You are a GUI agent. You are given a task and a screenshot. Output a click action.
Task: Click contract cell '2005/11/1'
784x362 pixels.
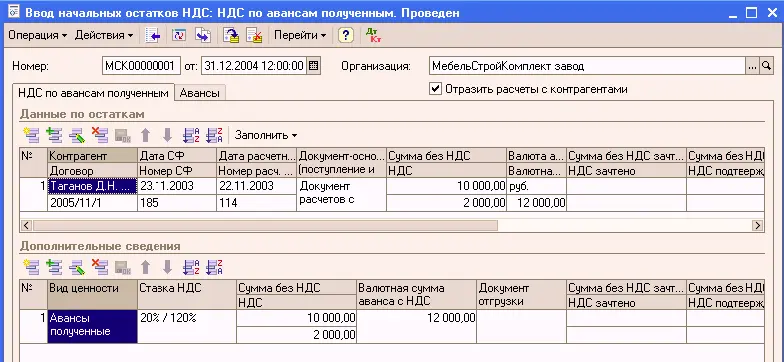(x=92, y=202)
